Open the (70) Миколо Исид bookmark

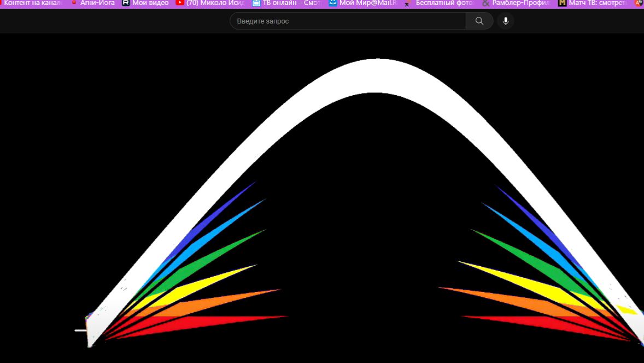coord(215,3)
